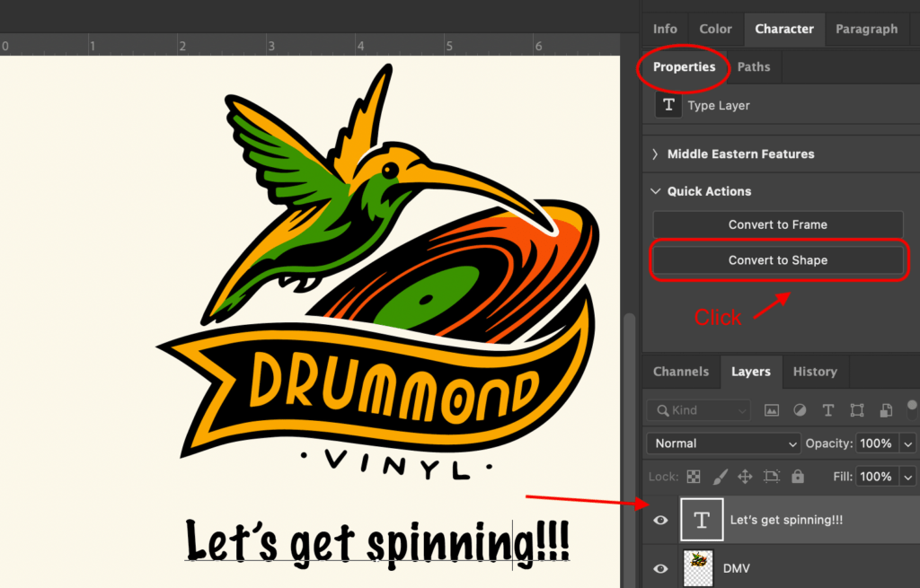Screen dimensions: 920x588
Task: Lock image pixels brush icon
Action: (719, 477)
